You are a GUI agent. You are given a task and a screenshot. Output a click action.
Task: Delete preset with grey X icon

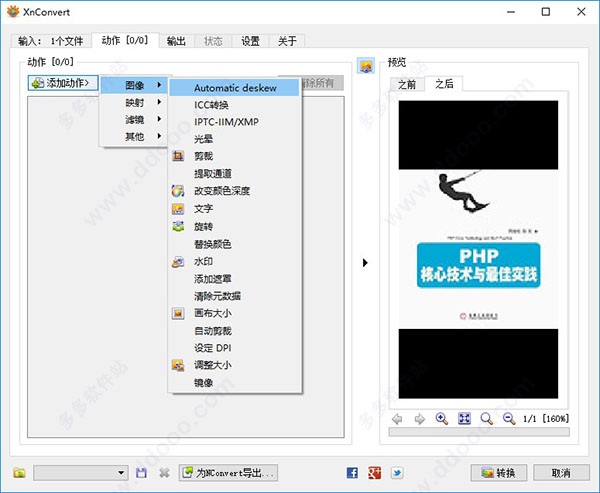[165, 473]
